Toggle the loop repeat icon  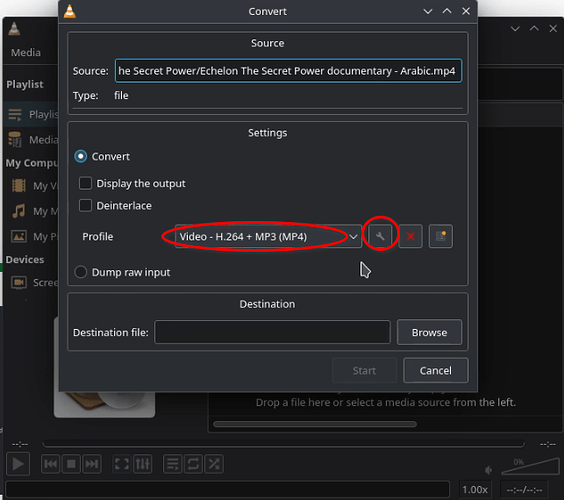click(193, 464)
